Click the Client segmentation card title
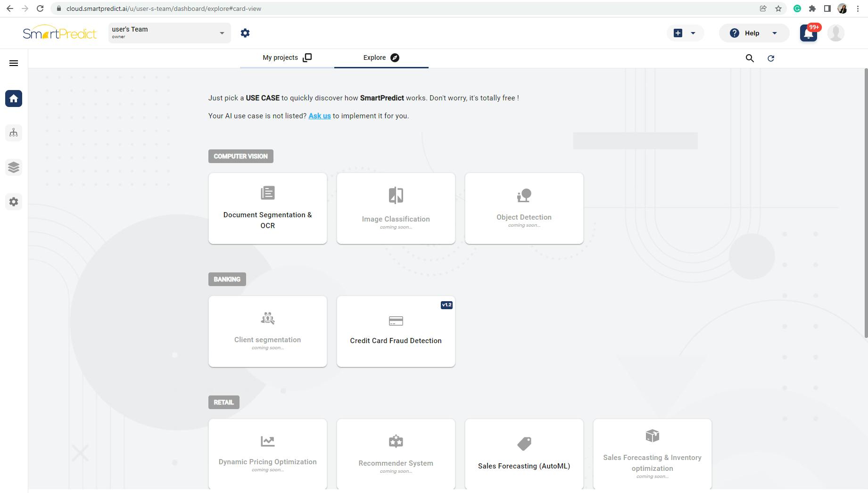Screen dimensions: 868x493 pos(268,340)
